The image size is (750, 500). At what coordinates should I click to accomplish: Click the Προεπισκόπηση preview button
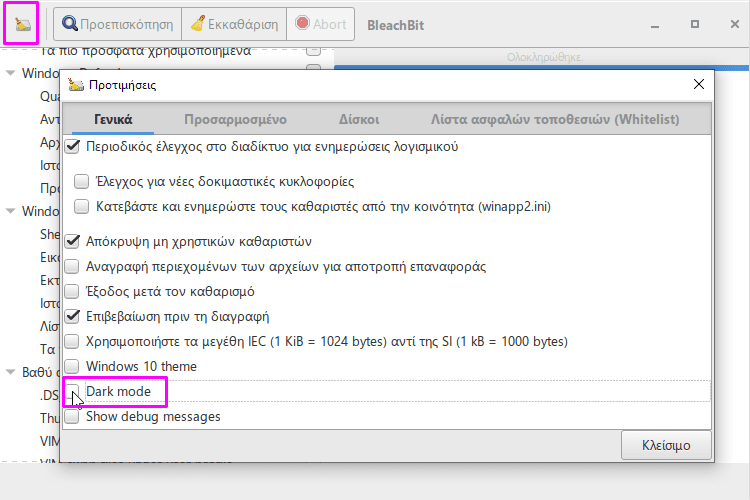(117, 24)
